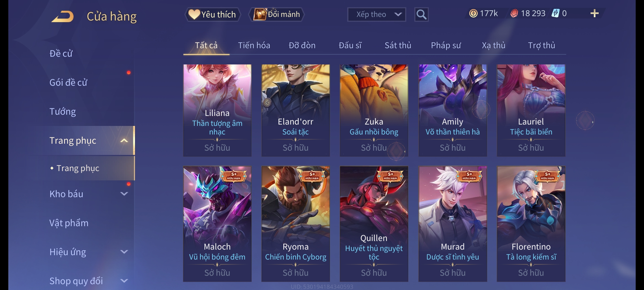644x290 pixels.
Task: Select the Pháp sư tab
Action: [x=446, y=45]
